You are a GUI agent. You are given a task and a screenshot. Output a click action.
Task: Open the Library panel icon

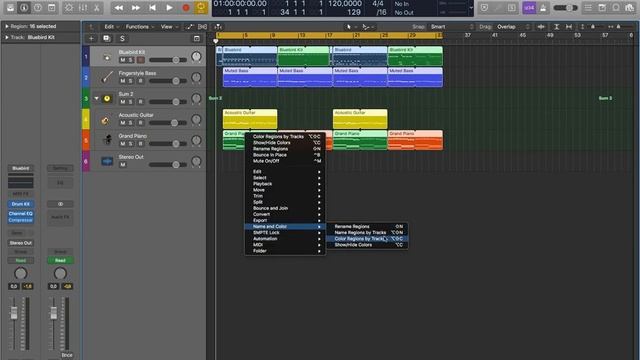(x=10, y=8)
